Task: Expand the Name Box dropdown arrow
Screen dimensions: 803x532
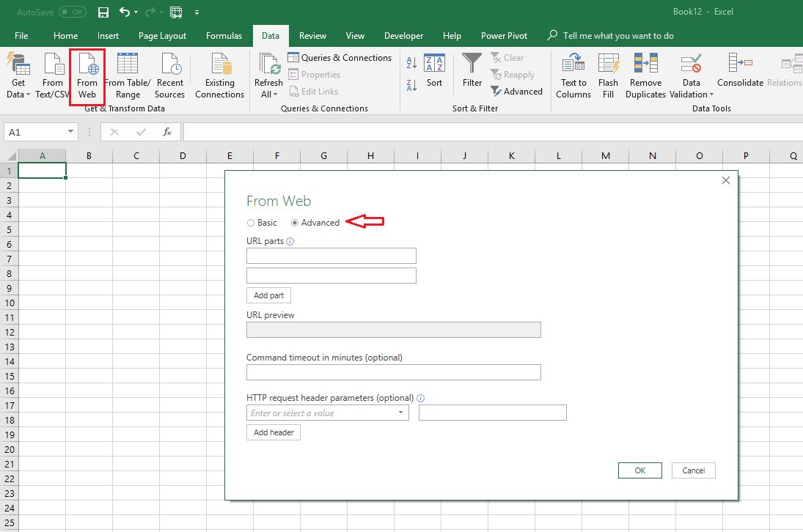Action: (71, 132)
